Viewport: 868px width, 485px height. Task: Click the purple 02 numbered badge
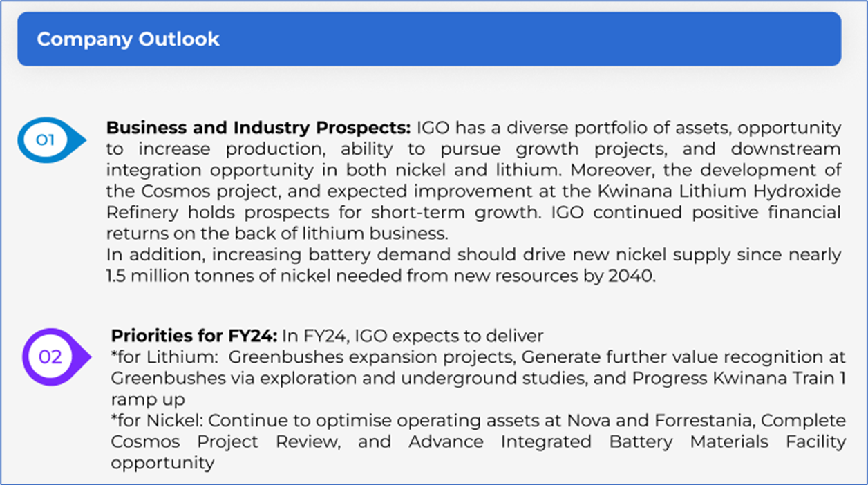(x=51, y=357)
